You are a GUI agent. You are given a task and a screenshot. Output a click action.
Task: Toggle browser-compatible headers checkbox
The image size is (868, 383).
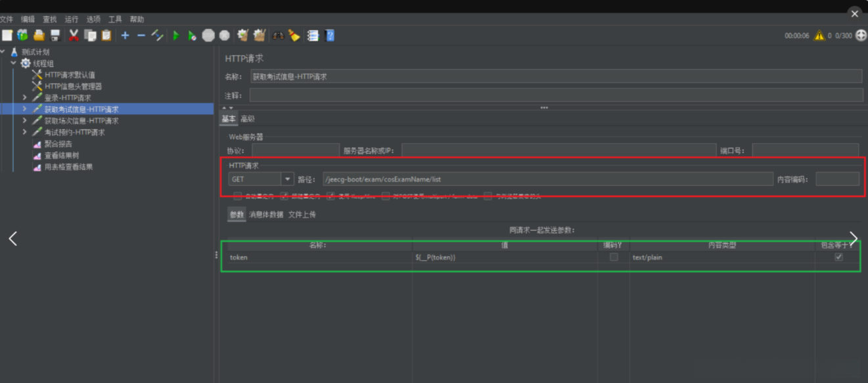coord(488,196)
